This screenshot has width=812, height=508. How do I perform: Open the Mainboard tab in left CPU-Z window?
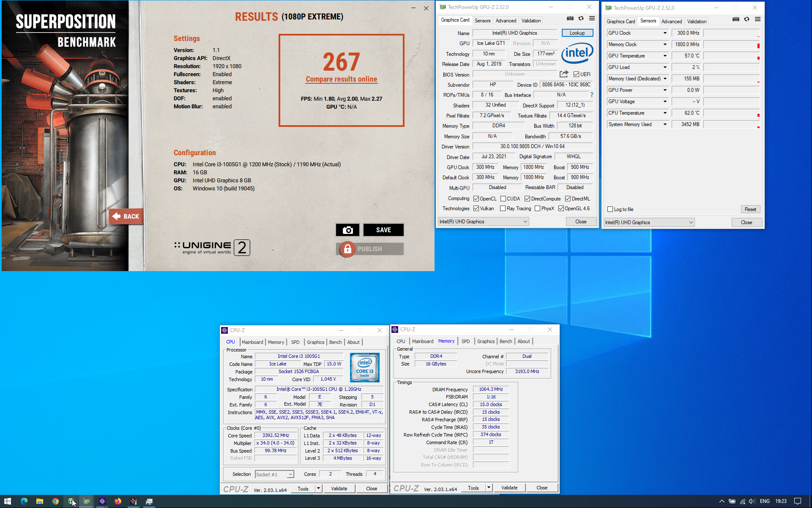coord(252,342)
